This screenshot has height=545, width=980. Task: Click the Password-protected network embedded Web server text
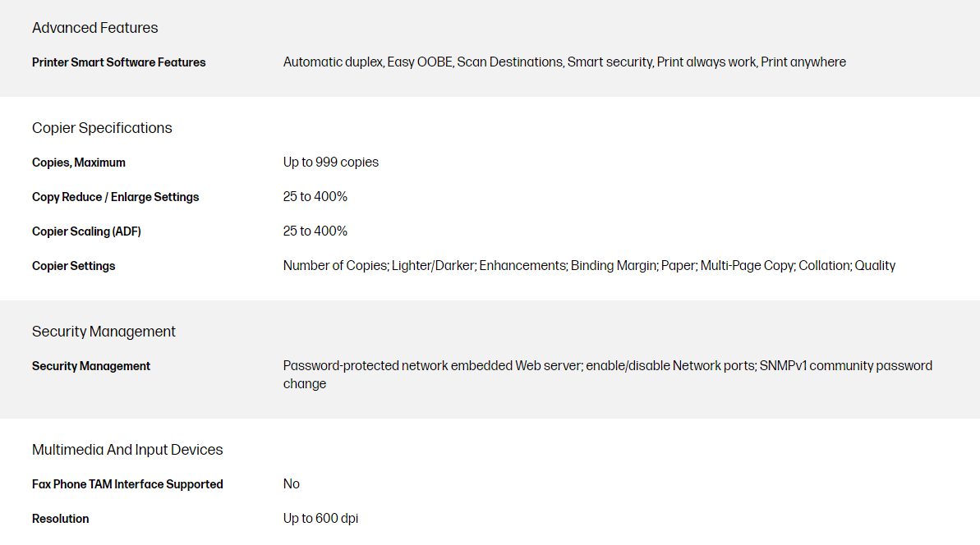607,366
